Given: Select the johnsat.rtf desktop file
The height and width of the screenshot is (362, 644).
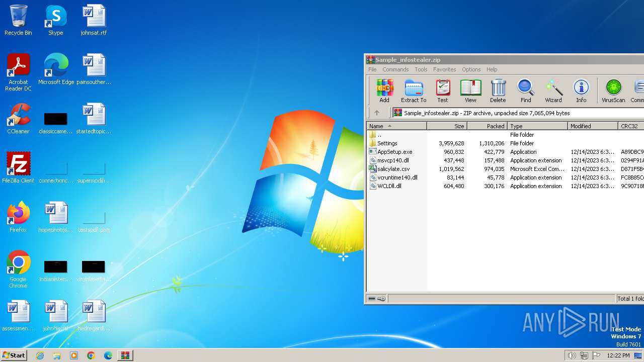Looking at the screenshot, I should click(x=94, y=20).
